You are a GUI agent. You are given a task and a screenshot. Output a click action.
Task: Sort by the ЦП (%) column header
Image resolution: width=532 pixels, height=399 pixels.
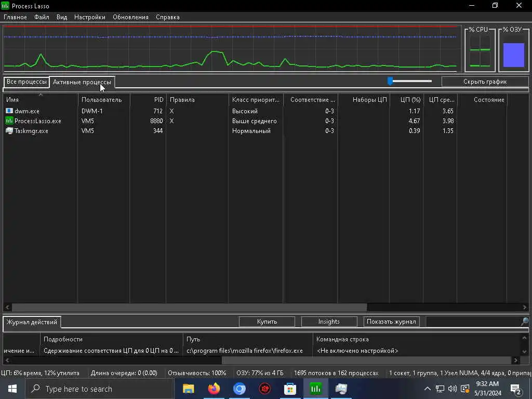pyautogui.click(x=406, y=100)
